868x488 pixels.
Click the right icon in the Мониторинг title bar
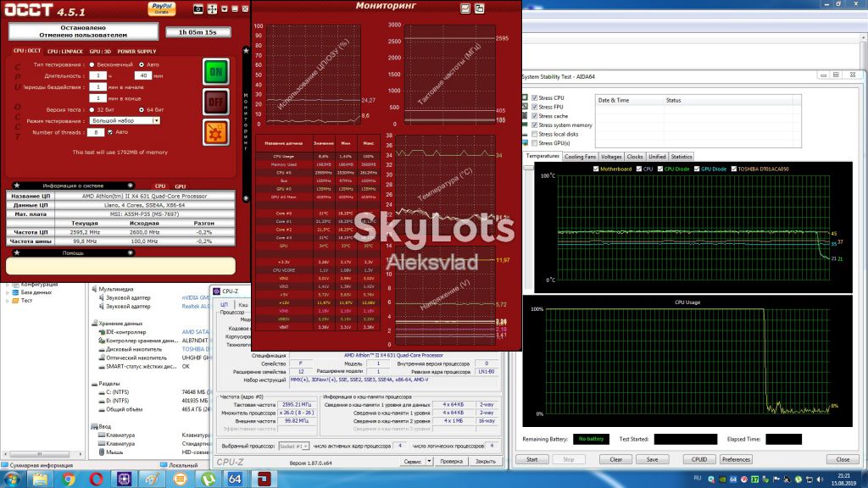click(480, 8)
